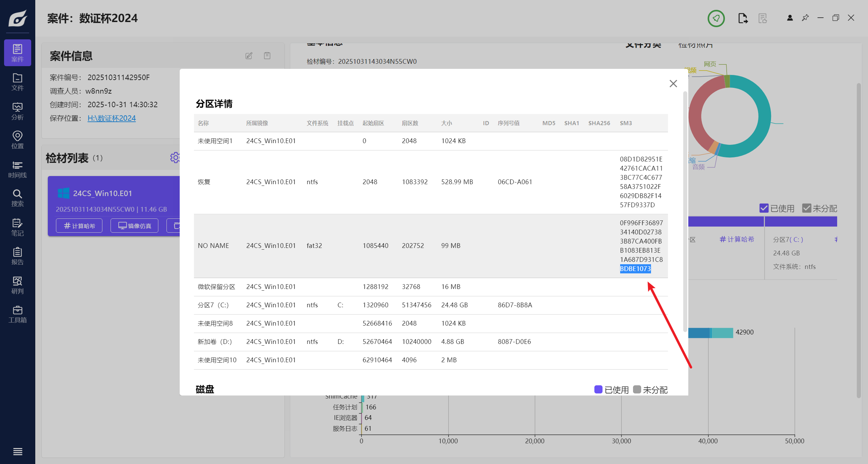868x464 pixels.
Task: Toggle the 已使用 checkbox
Action: pos(764,208)
